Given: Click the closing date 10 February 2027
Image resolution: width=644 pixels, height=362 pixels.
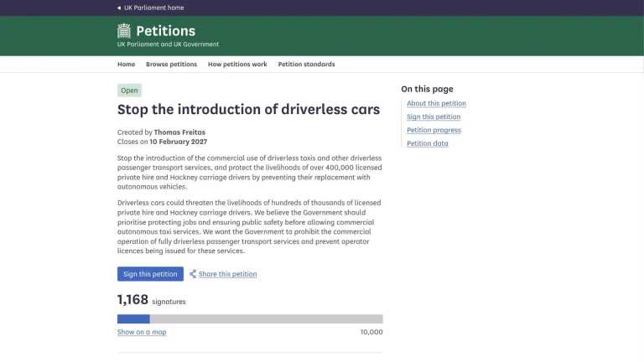Looking at the screenshot, I should pos(179,142).
